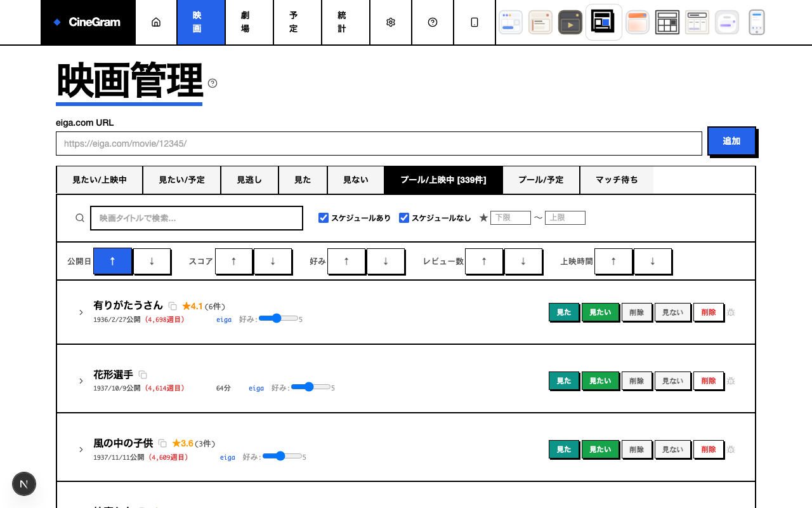Uncheck the スケジュールあり checkbox
This screenshot has height=508, width=812.
click(x=324, y=218)
